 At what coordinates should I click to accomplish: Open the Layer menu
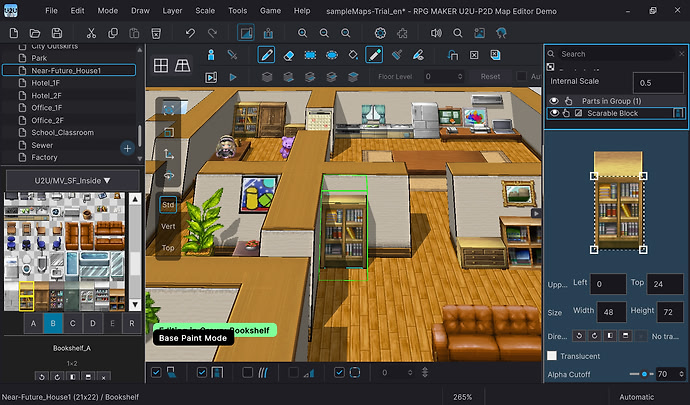[x=172, y=11]
